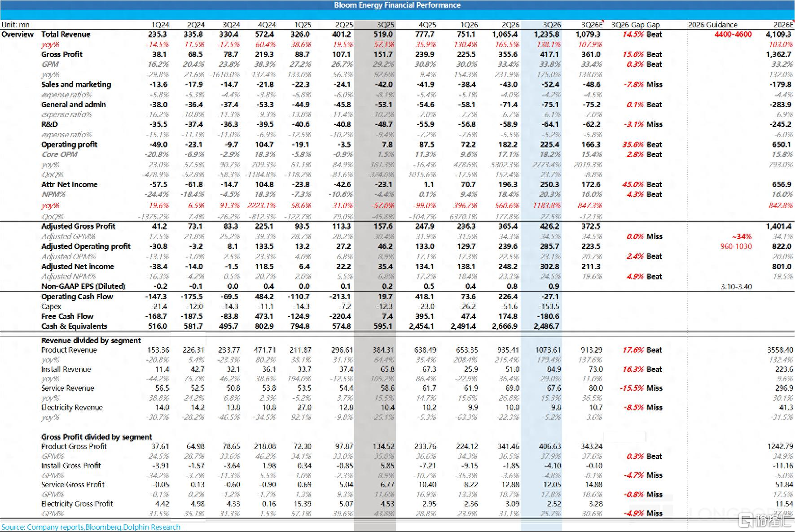
Task: Click the Free Cash Flow label
Action: (67, 316)
